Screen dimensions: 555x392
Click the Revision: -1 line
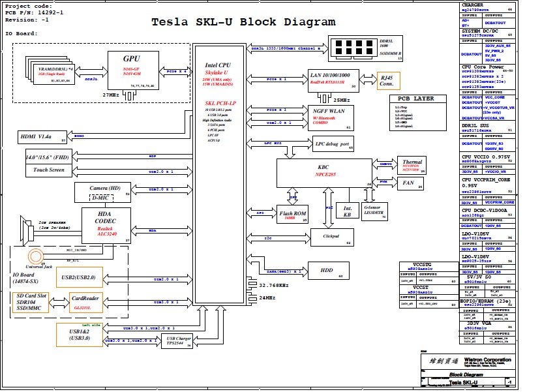(x=27, y=20)
